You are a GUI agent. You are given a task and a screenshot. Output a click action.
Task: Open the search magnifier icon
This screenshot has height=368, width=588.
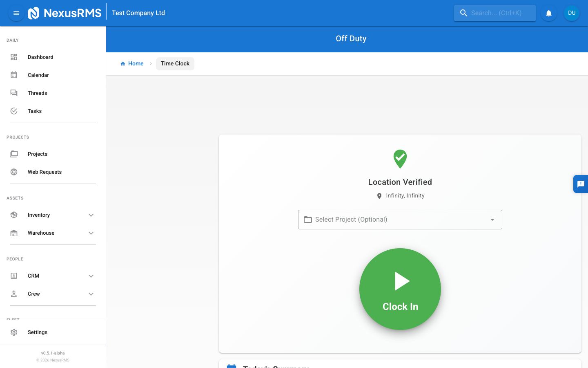pos(464,13)
